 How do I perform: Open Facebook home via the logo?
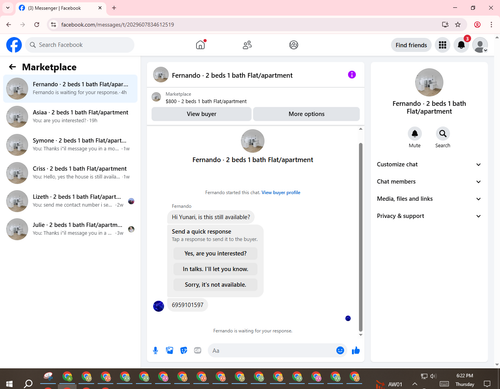[x=14, y=45]
